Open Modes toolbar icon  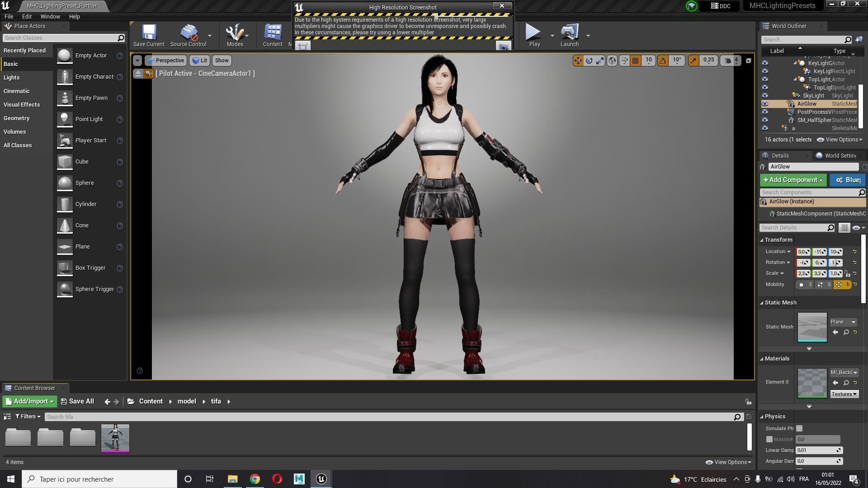[x=235, y=36]
